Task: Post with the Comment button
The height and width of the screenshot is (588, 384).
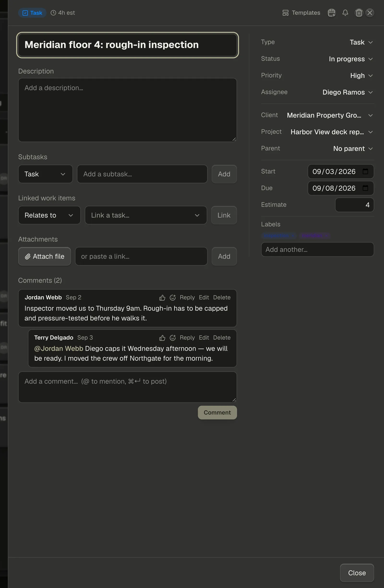Action: 217,412
